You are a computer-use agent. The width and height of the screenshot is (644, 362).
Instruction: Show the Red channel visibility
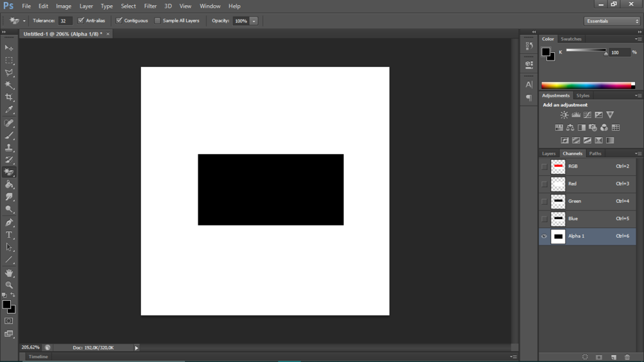pos(544,184)
